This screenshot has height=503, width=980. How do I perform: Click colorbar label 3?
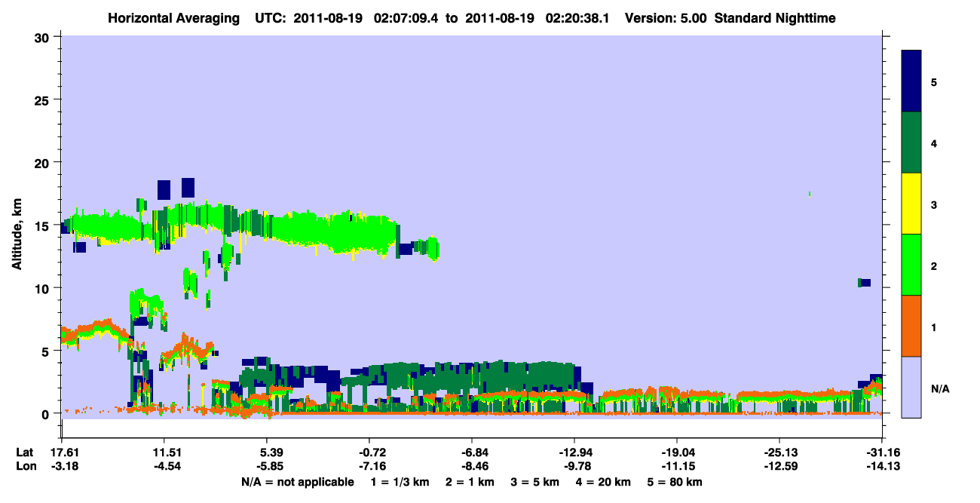coord(934,204)
